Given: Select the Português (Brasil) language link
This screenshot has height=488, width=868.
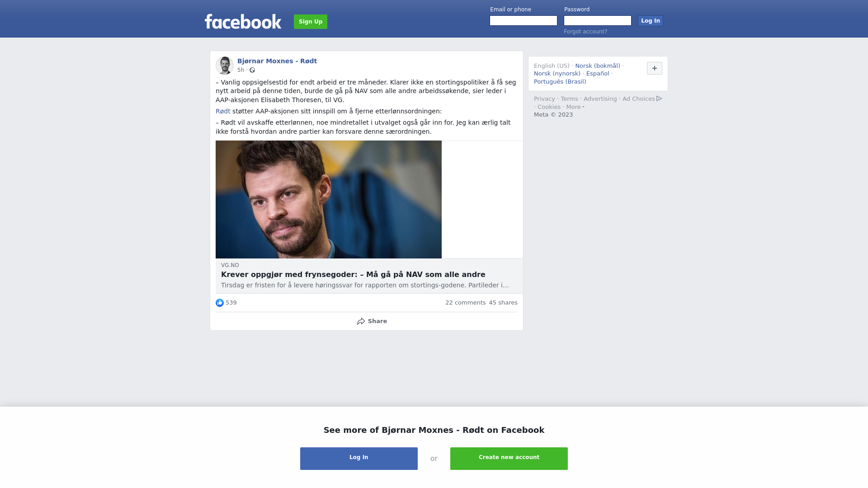Looking at the screenshot, I should [x=560, y=82].
